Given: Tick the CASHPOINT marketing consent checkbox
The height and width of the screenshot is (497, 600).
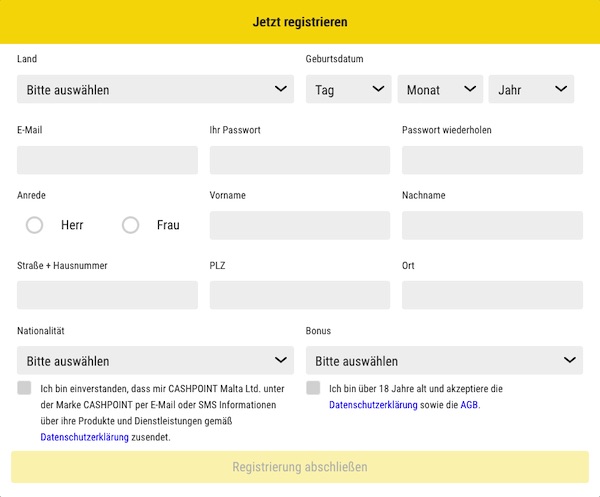Looking at the screenshot, I should point(24,388).
